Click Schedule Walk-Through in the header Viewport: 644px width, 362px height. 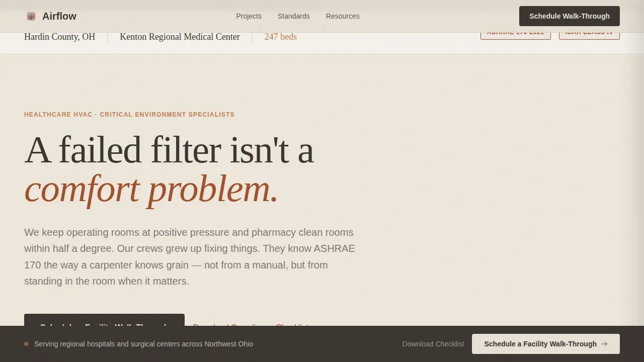[569, 16]
